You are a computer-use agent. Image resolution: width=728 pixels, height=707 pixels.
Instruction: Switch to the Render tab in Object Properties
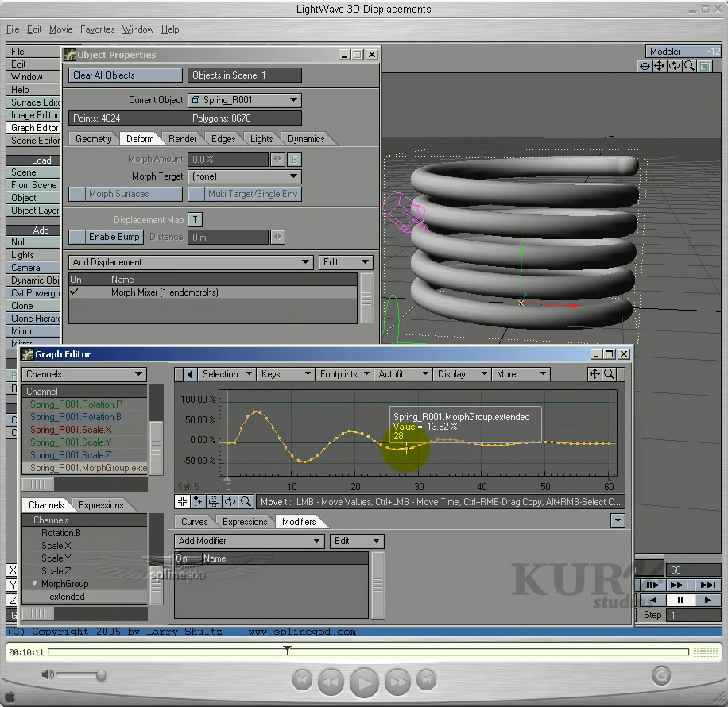click(x=183, y=139)
